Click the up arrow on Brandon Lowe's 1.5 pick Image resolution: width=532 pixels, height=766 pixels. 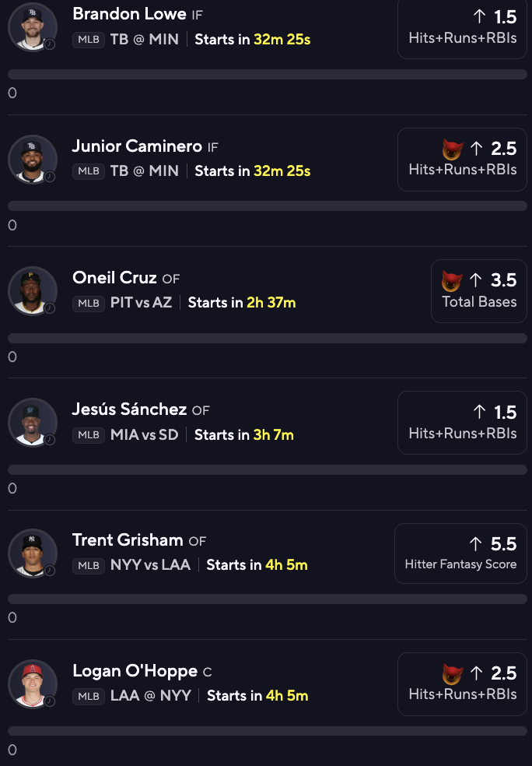coord(480,16)
